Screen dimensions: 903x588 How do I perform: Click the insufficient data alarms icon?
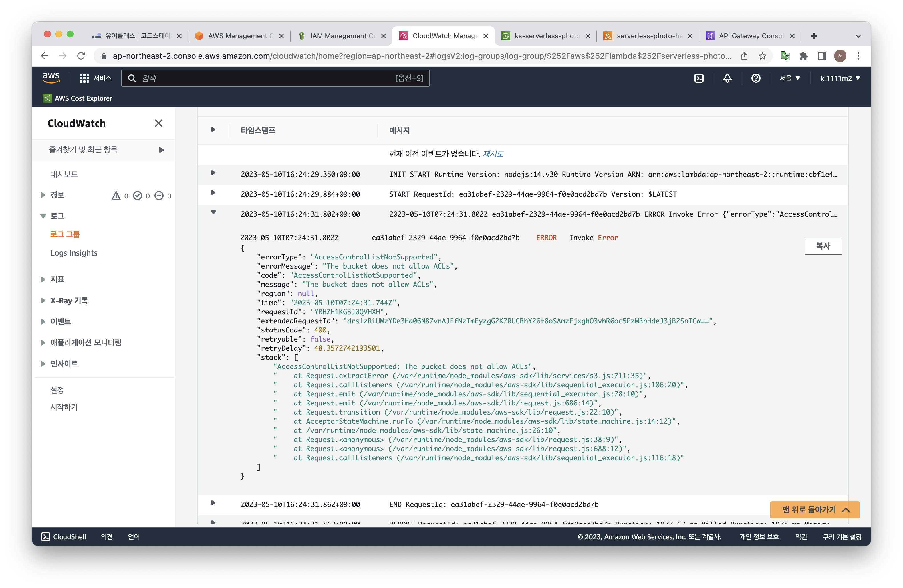[x=159, y=196]
